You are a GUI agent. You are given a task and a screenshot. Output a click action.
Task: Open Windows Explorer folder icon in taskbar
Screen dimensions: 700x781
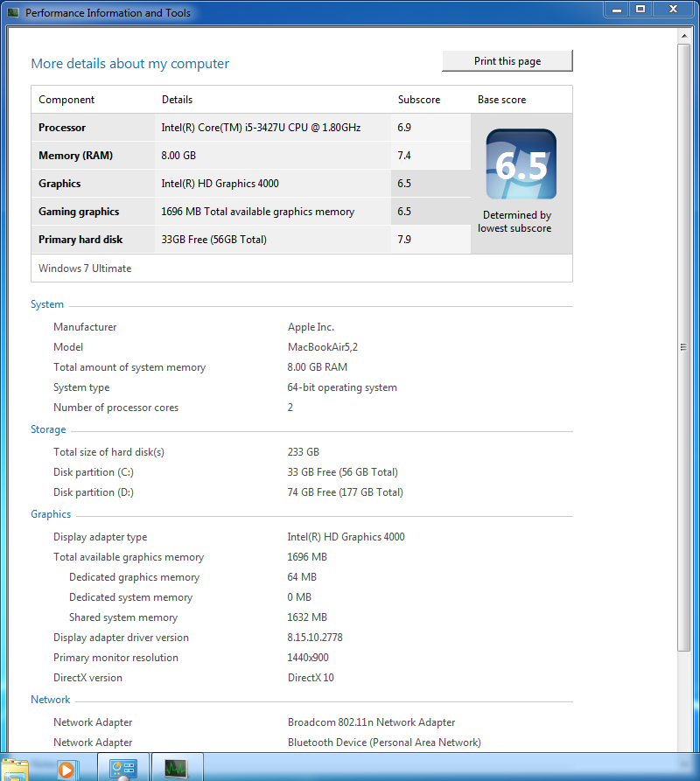click(14, 770)
